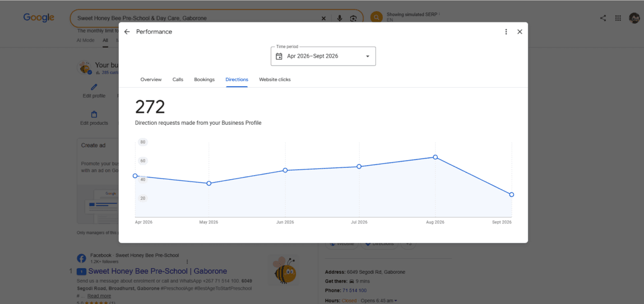The width and height of the screenshot is (644, 304).
Task: Switch to the Calls tab
Action: [178, 79]
